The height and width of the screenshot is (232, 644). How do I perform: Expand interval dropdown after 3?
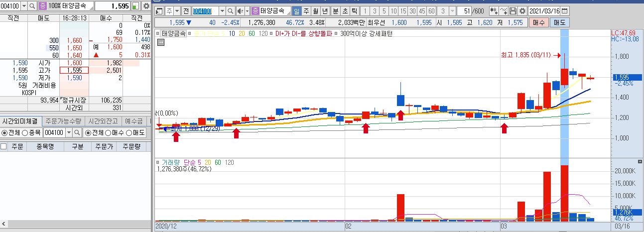452,10
